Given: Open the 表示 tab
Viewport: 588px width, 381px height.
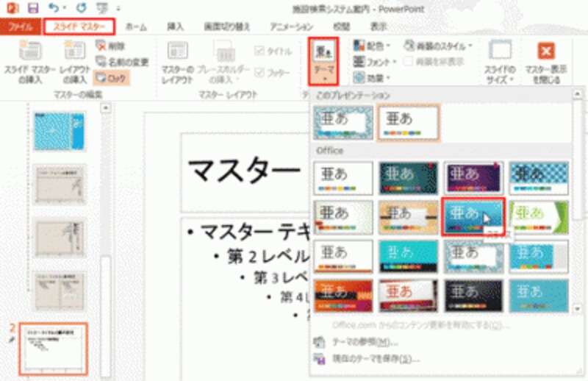Looking at the screenshot, I should pyautogui.click(x=379, y=26).
